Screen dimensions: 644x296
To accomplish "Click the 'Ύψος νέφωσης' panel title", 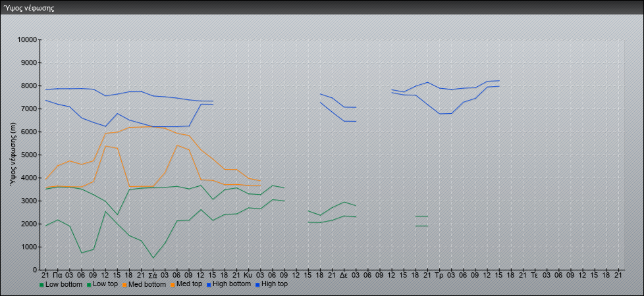I will pos(29,8).
